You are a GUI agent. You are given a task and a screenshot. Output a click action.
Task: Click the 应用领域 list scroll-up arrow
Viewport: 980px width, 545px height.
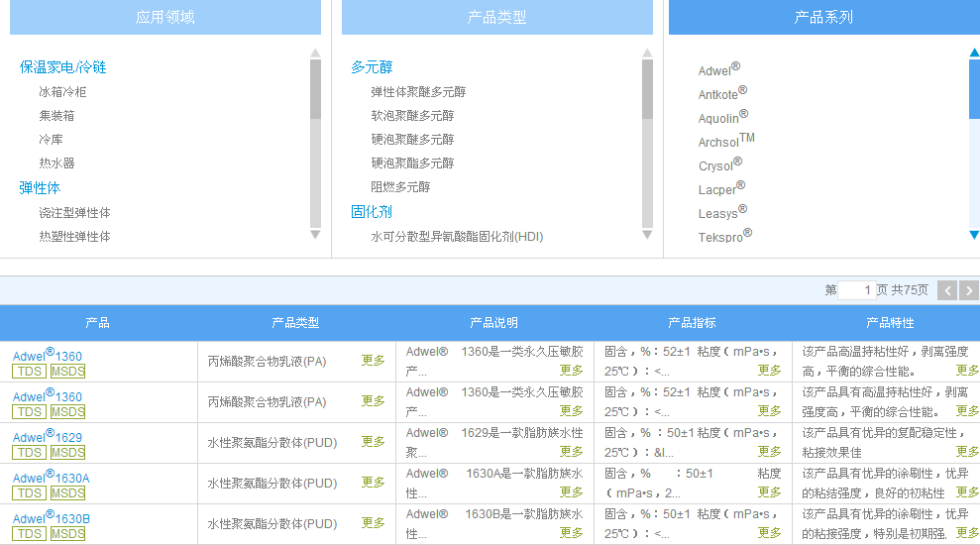[316, 54]
